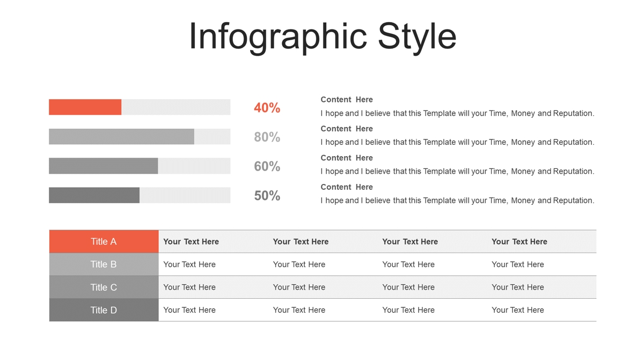
Task: Click the 80% light gray progress bar
Action: pos(121,136)
